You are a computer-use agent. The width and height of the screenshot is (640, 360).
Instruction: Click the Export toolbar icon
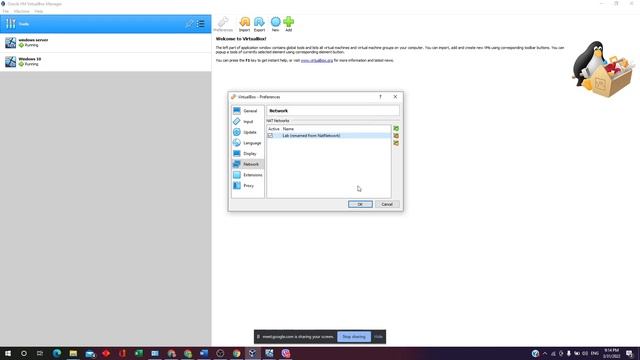click(x=259, y=24)
